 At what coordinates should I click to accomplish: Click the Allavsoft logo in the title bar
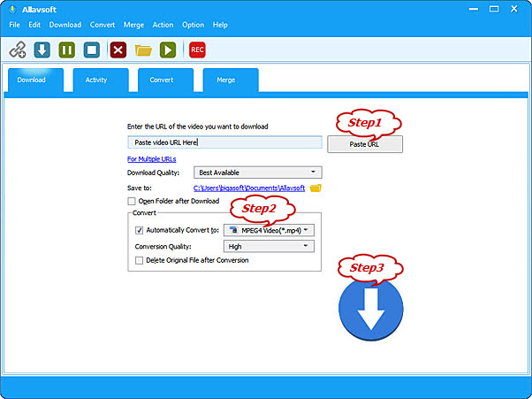click(12, 9)
